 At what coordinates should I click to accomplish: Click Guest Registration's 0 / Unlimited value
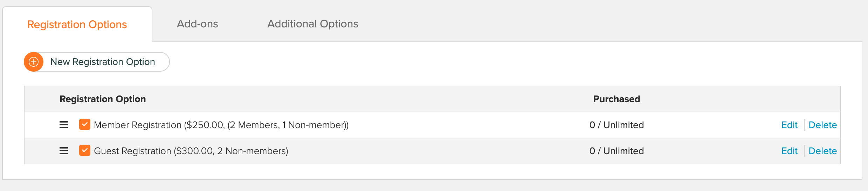[616, 151]
